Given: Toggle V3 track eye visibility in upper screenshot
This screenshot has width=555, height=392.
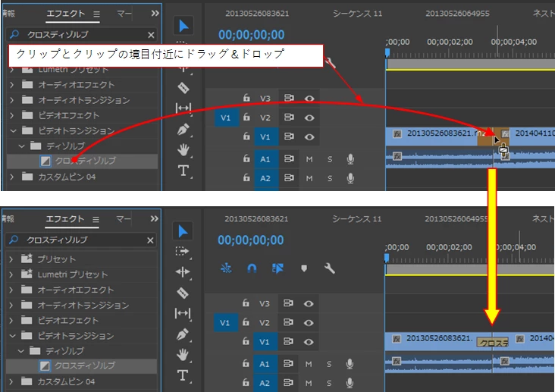Looking at the screenshot, I should (309, 99).
